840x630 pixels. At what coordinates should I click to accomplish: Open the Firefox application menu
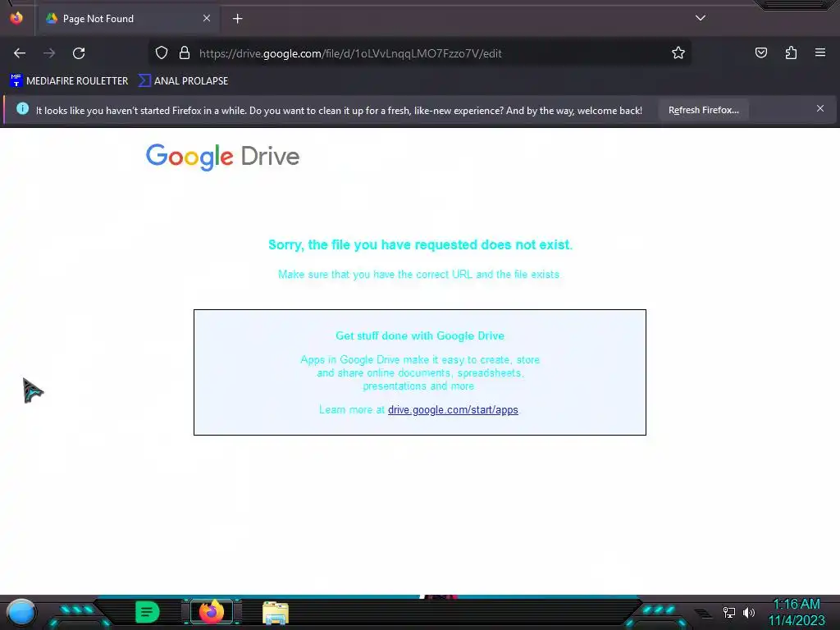click(x=820, y=52)
